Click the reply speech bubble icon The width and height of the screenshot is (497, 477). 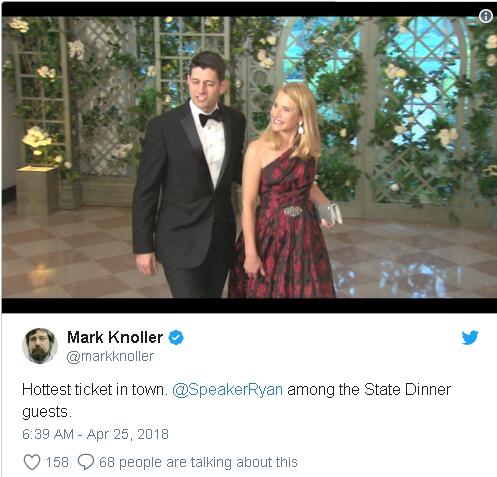pyautogui.click(x=86, y=462)
